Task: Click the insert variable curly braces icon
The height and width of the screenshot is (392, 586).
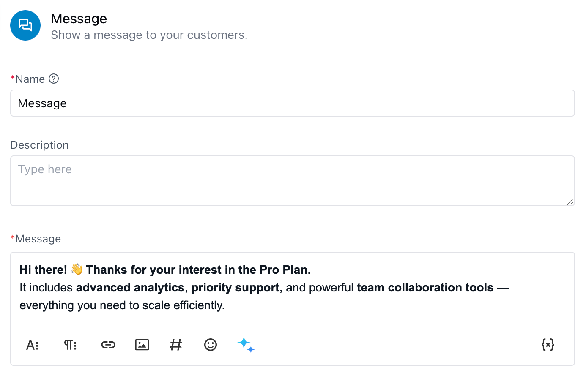Action: click(x=548, y=345)
